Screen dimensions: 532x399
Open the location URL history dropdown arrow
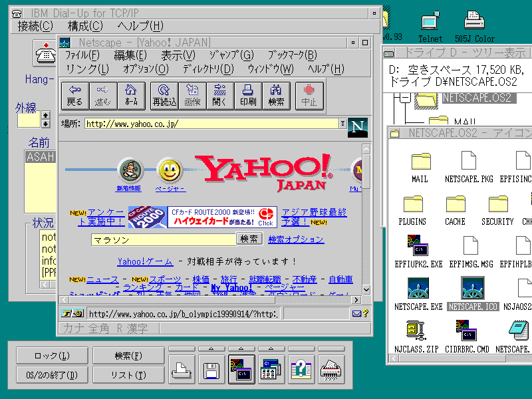point(343,124)
